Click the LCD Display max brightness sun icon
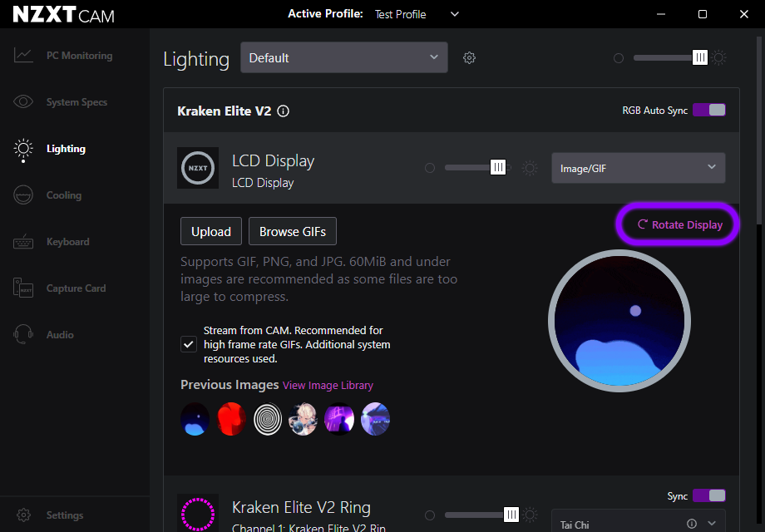This screenshot has height=532, width=765. pyautogui.click(x=530, y=168)
